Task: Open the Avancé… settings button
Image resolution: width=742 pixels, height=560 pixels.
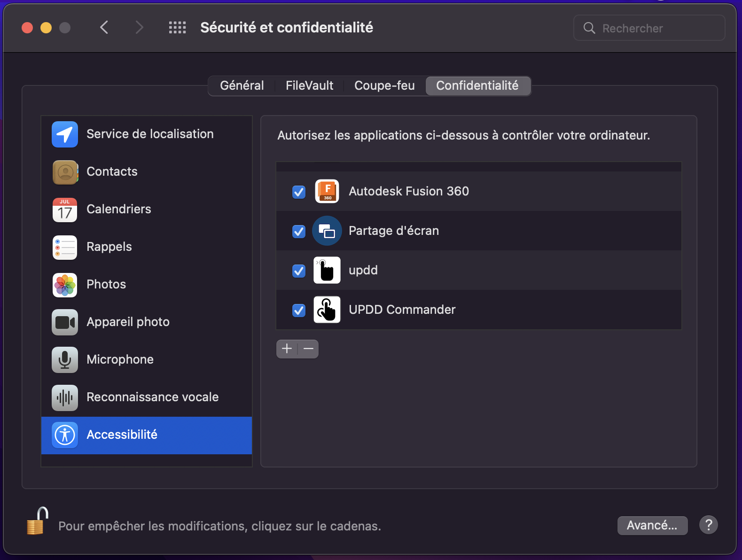Action: pos(652,525)
